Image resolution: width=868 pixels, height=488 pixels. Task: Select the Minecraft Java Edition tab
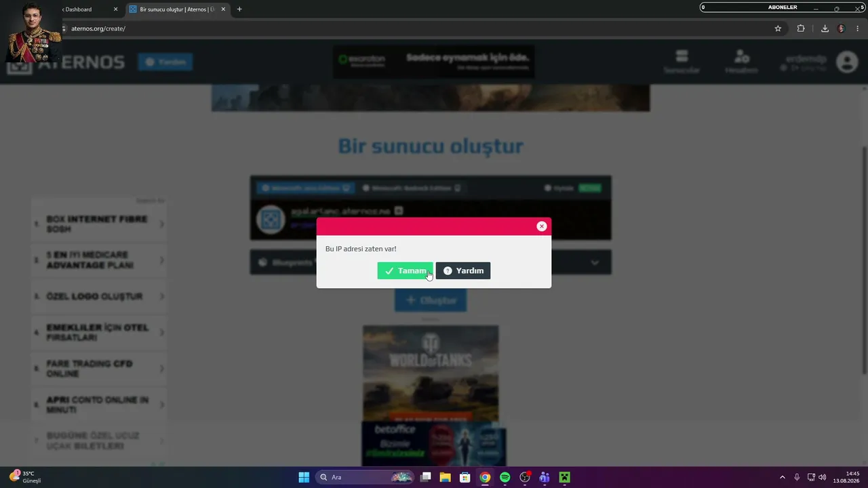pos(307,188)
